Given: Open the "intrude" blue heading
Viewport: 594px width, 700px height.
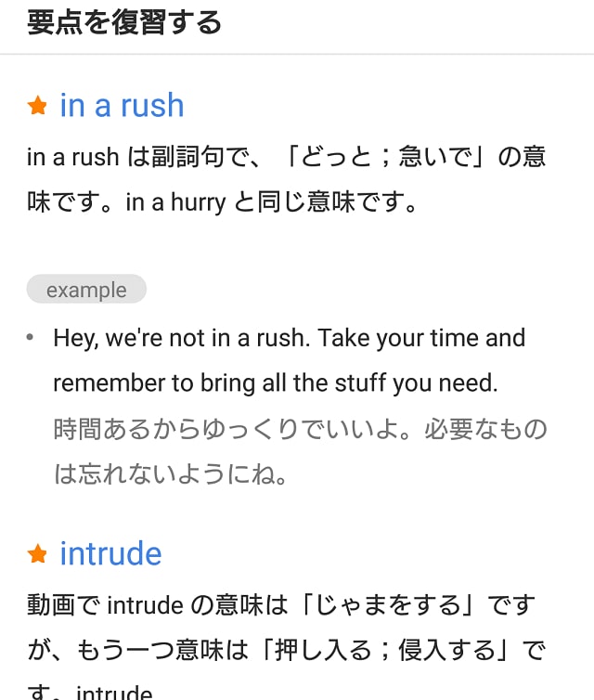Looking at the screenshot, I should (110, 553).
